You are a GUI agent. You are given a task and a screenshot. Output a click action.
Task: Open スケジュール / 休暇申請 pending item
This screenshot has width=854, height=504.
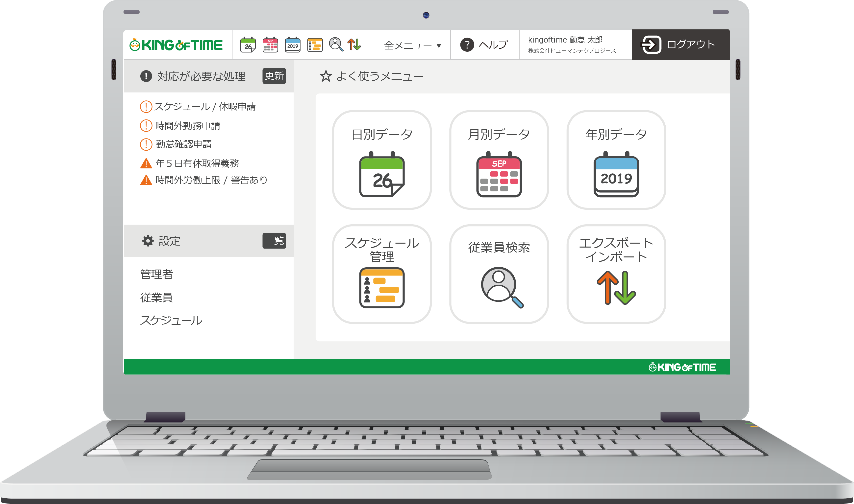[205, 107]
